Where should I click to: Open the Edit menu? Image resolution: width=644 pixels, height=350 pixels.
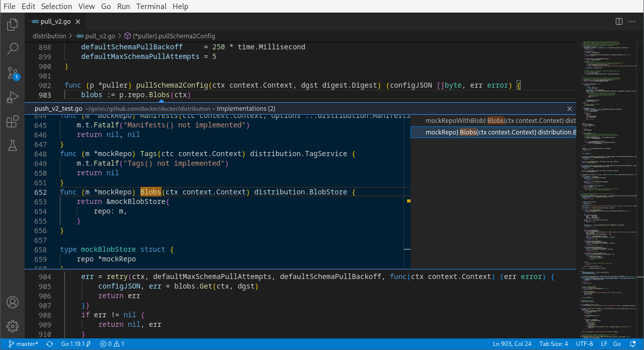coord(29,6)
